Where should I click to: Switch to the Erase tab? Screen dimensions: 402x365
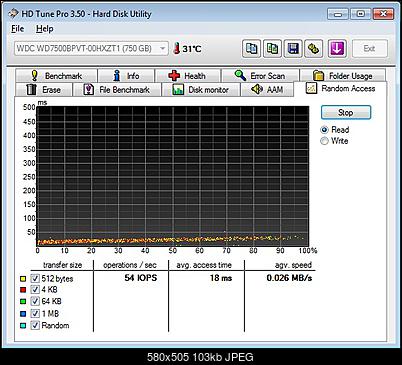pos(43,90)
